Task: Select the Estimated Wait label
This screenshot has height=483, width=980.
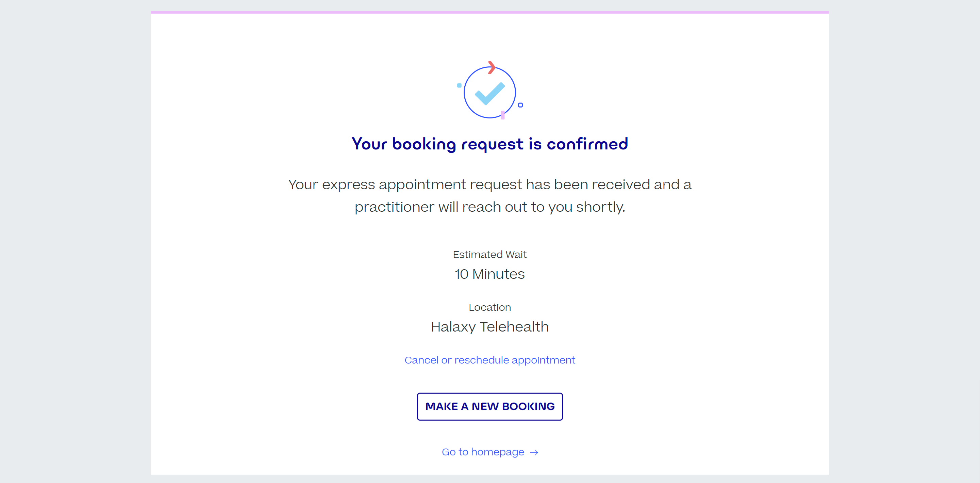Action: pyautogui.click(x=489, y=255)
